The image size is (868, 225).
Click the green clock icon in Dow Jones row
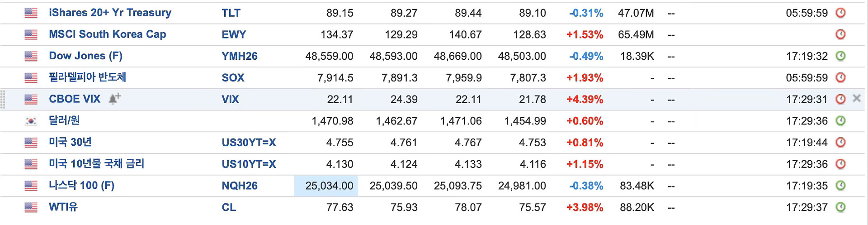(840, 56)
